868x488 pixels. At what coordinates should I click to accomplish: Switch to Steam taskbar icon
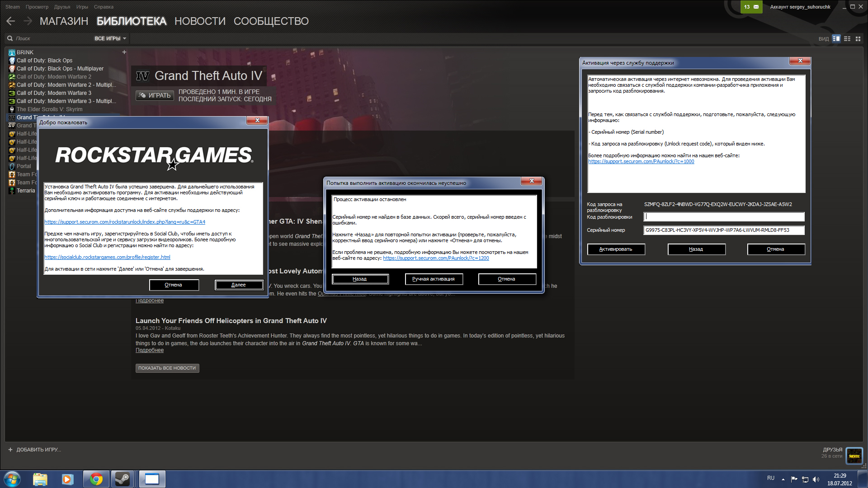(x=123, y=479)
